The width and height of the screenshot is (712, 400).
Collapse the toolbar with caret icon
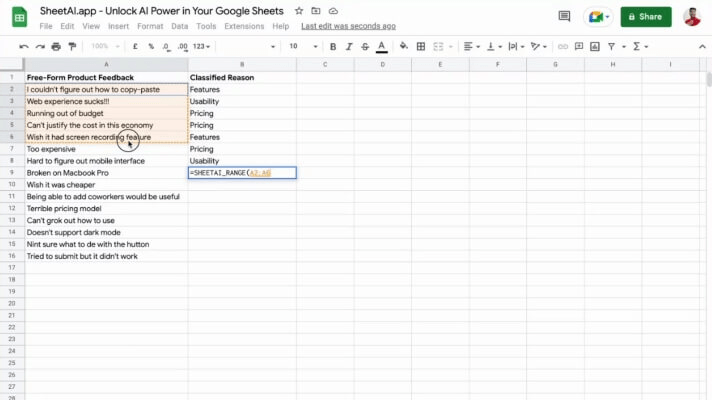click(702, 46)
